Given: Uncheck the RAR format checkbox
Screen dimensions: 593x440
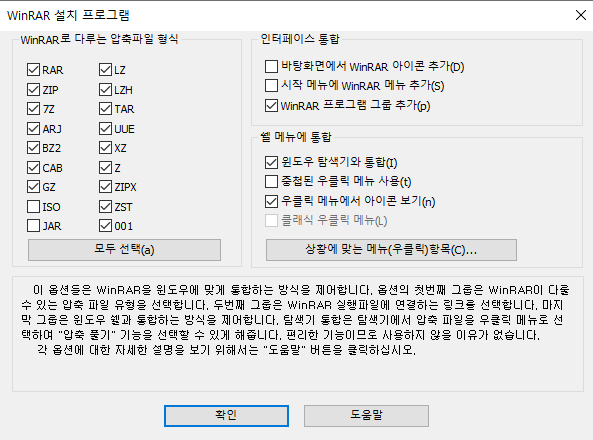Looking at the screenshot, I should [33, 70].
